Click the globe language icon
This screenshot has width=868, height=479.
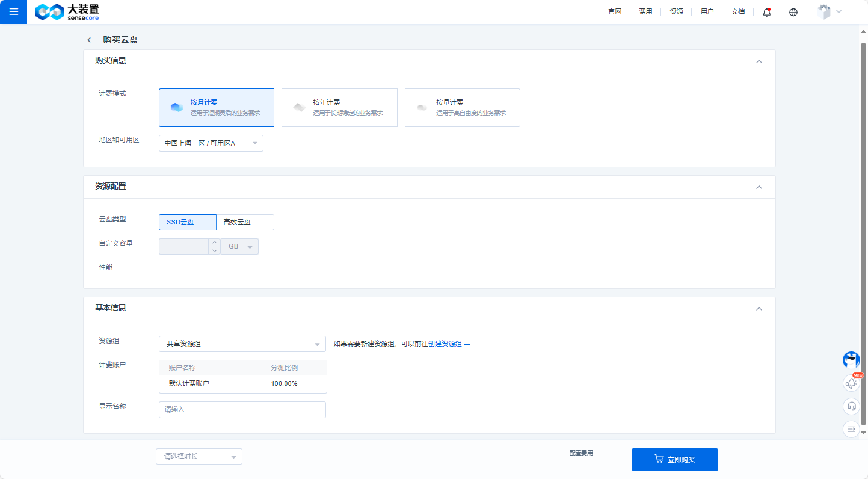pyautogui.click(x=793, y=12)
